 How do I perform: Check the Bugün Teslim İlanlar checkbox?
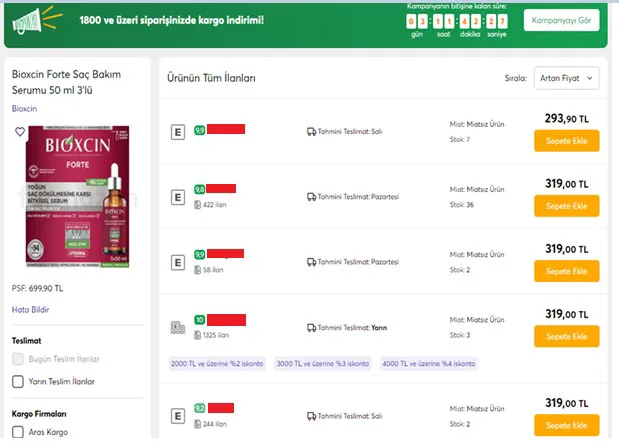(x=18, y=359)
